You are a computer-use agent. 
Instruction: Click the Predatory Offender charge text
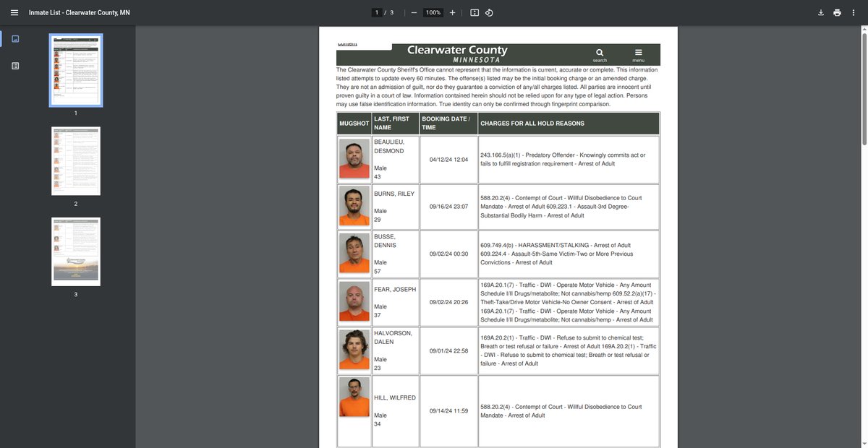pyautogui.click(x=563, y=159)
